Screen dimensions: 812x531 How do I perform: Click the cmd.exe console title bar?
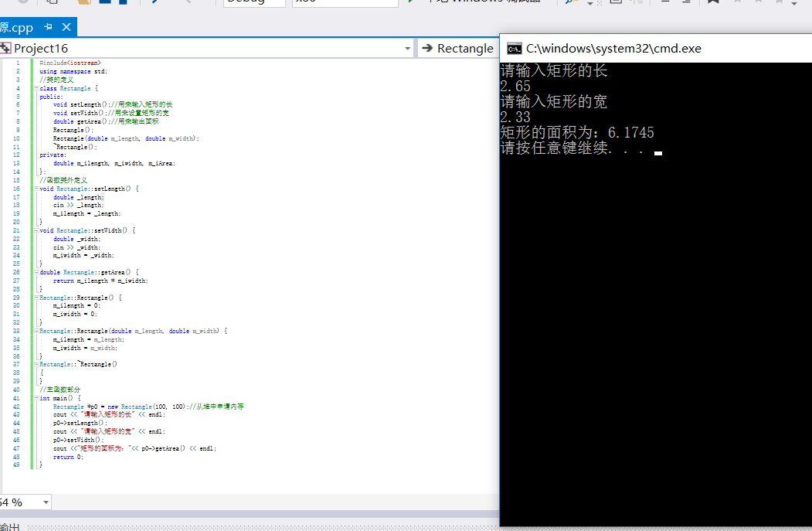pyautogui.click(x=656, y=49)
